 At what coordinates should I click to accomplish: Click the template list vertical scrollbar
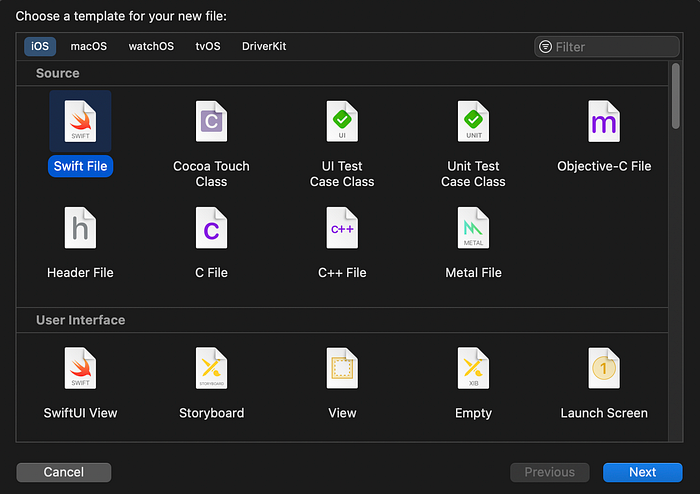pyautogui.click(x=675, y=96)
